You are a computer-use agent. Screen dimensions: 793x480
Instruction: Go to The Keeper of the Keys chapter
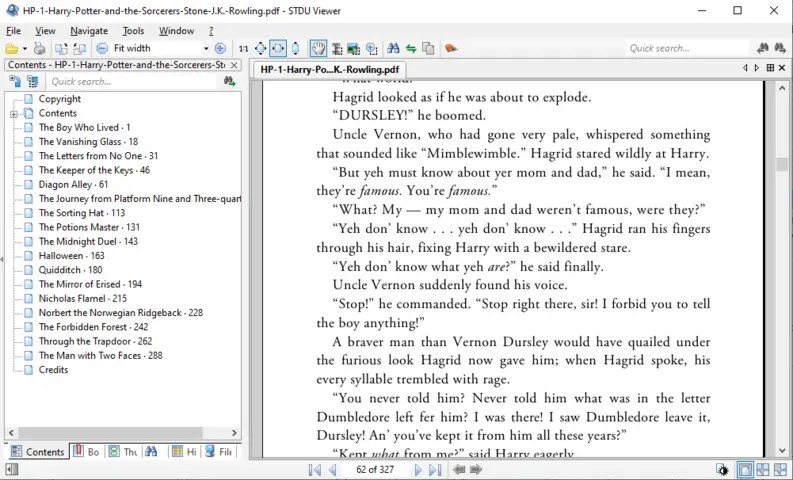[x=94, y=170]
